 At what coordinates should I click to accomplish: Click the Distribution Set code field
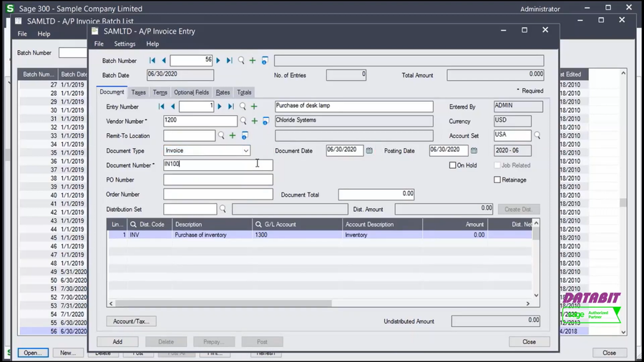(x=190, y=209)
